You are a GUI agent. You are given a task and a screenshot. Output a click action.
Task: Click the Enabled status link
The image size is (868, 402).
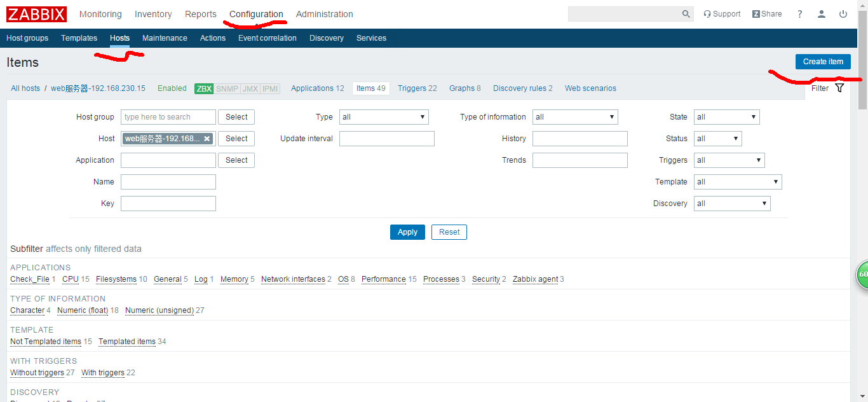pos(172,88)
